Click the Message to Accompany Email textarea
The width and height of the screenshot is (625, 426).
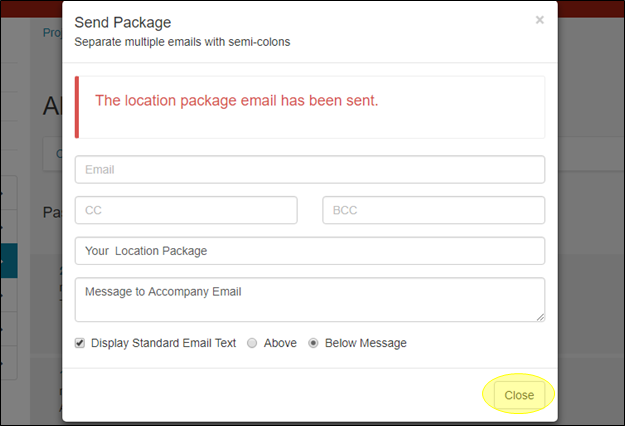[309, 299]
